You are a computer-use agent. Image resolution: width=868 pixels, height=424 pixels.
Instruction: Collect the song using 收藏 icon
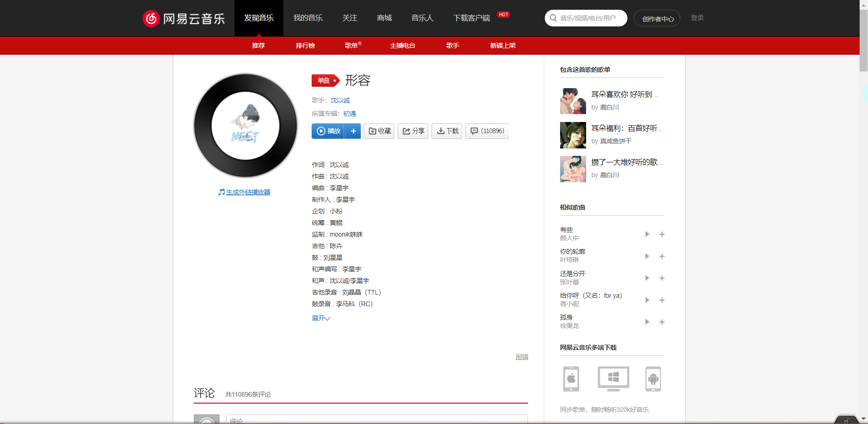click(379, 131)
